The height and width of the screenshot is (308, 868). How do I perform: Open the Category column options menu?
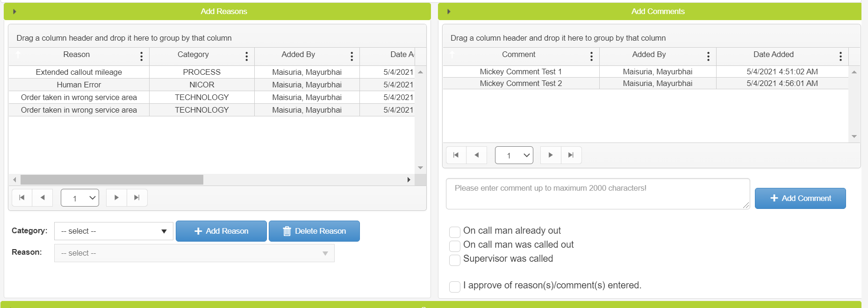(x=246, y=57)
